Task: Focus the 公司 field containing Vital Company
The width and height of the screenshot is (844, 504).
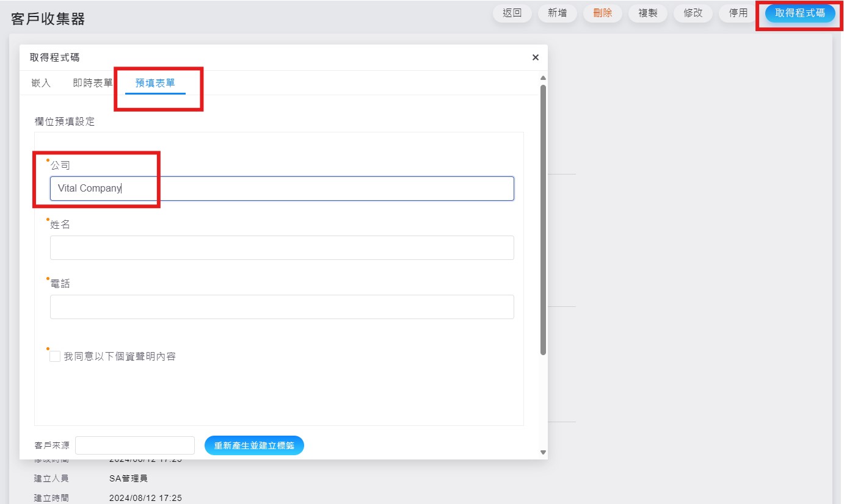Action: click(x=282, y=189)
